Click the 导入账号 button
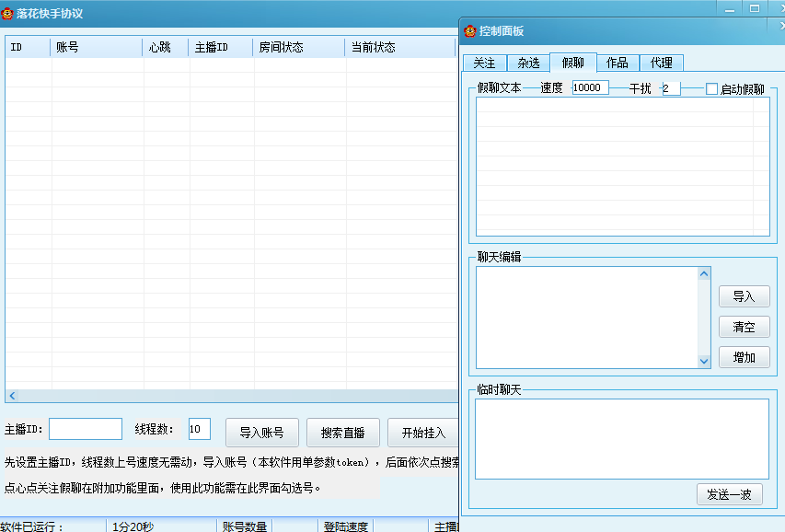 pos(262,433)
